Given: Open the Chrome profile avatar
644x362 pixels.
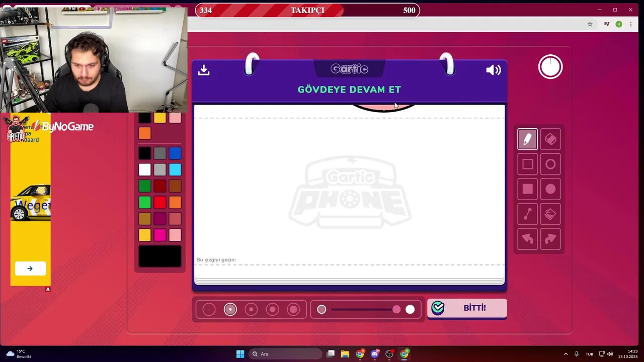Looking at the screenshot, I should (x=619, y=24).
